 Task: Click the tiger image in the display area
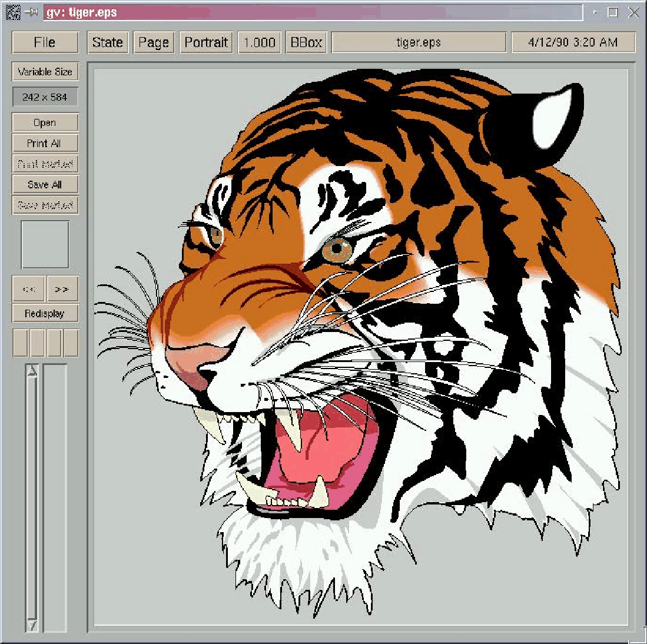(361, 346)
